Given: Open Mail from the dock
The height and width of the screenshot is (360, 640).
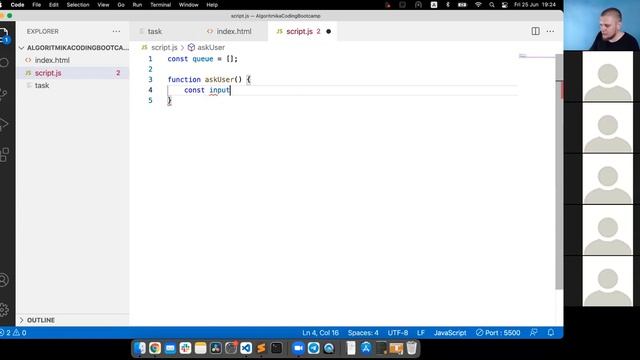Looking at the screenshot, I should 170,348.
